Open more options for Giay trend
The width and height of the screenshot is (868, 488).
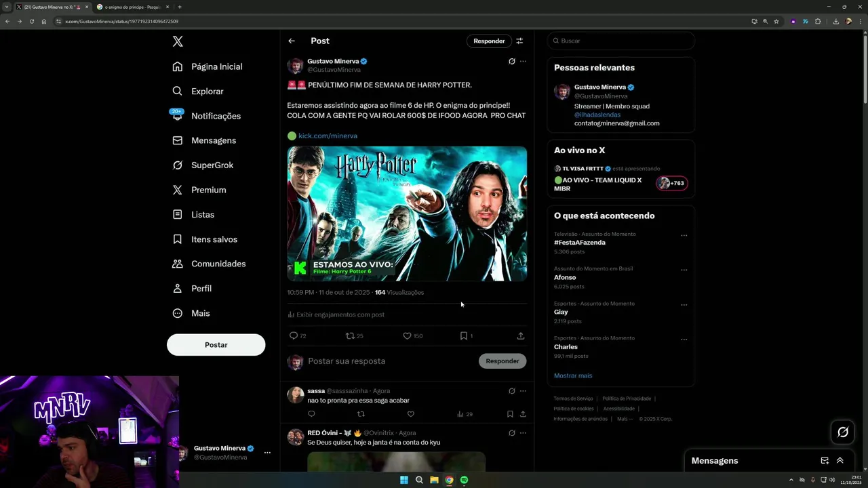(x=684, y=305)
